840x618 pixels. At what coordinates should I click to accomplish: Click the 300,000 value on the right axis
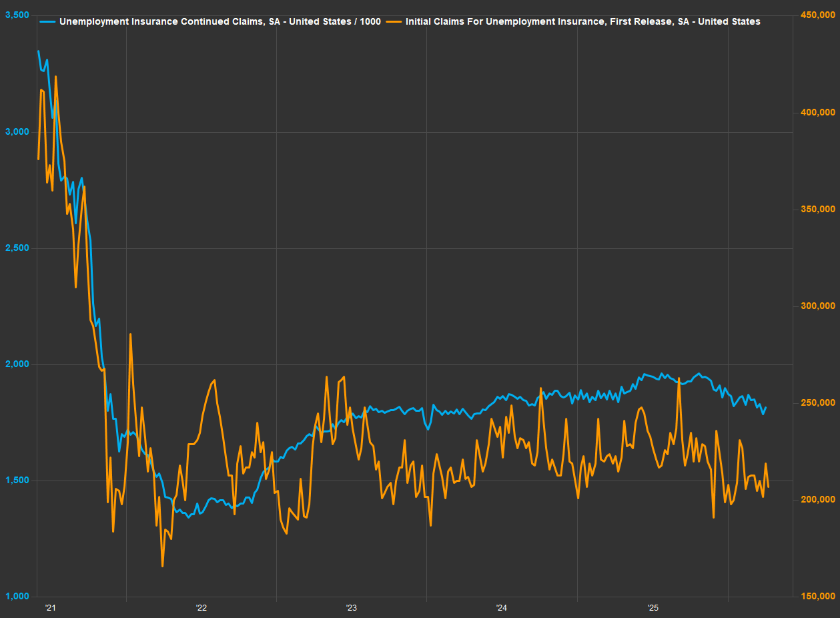click(x=817, y=306)
